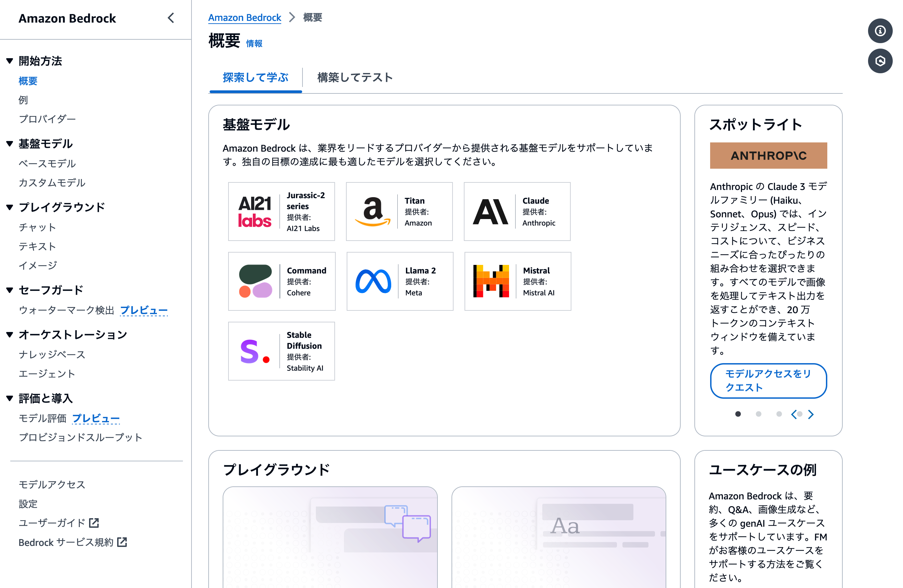Image resolution: width=903 pixels, height=588 pixels.
Task: Collapse the セーフガード section
Action: point(9,290)
